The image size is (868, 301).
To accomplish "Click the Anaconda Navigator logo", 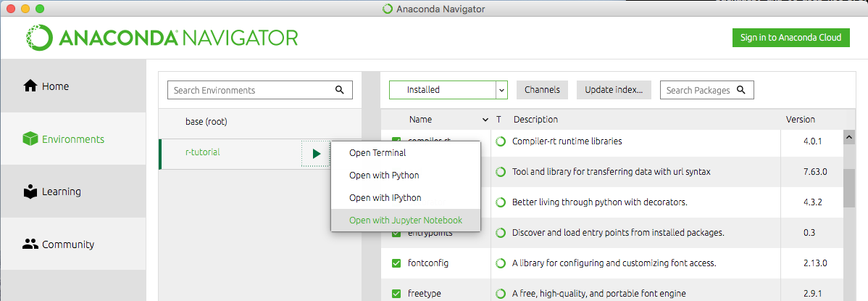I will (162, 38).
